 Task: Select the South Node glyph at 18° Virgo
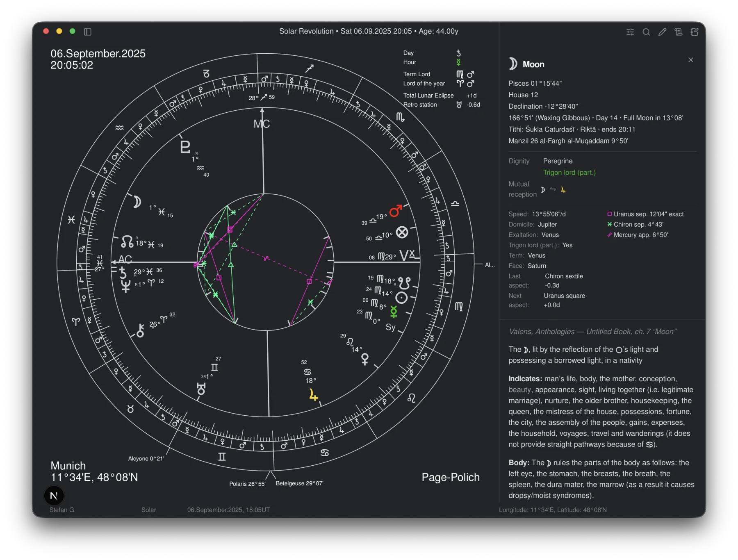(x=404, y=283)
